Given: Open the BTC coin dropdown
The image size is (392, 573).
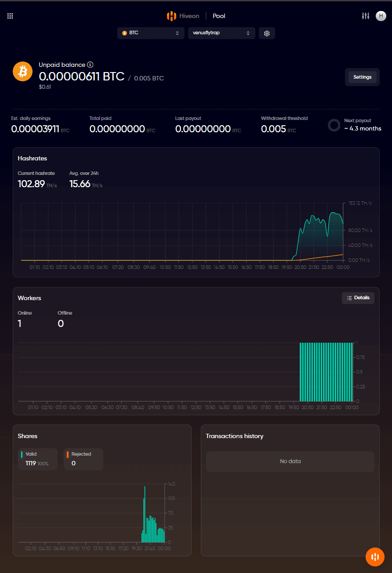Looking at the screenshot, I should click(x=151, y=33).
